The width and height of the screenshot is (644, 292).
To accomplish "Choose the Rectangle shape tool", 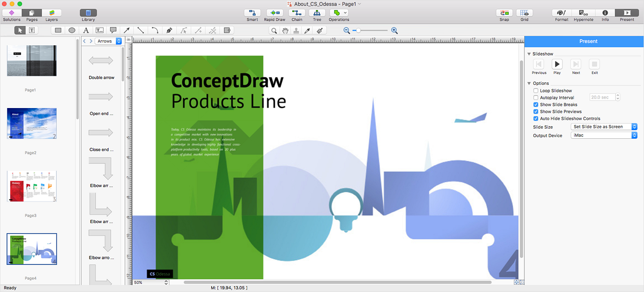I will point(58,30).
